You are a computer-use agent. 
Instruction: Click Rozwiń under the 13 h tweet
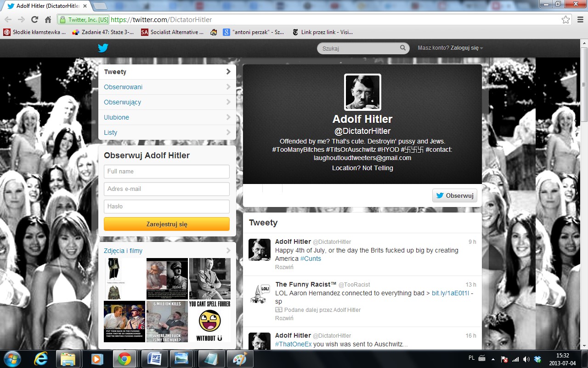(x=284, y=318)
